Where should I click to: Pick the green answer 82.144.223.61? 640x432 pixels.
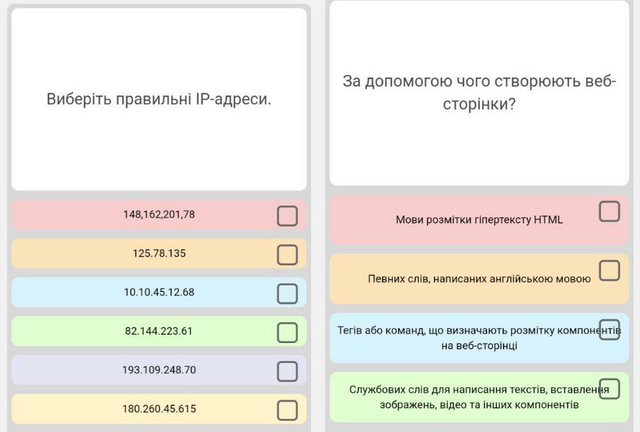(x=159, y=331)
